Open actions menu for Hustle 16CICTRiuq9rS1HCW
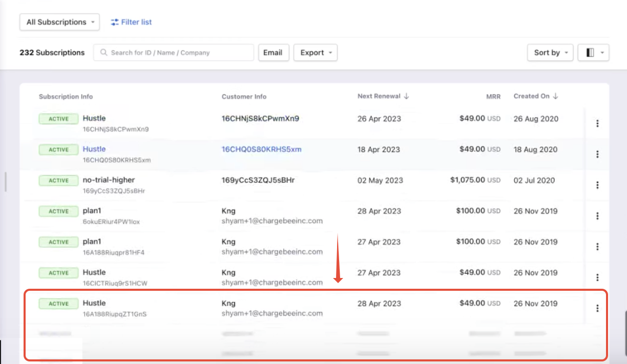627x364 pixels. tap(597, 277)
